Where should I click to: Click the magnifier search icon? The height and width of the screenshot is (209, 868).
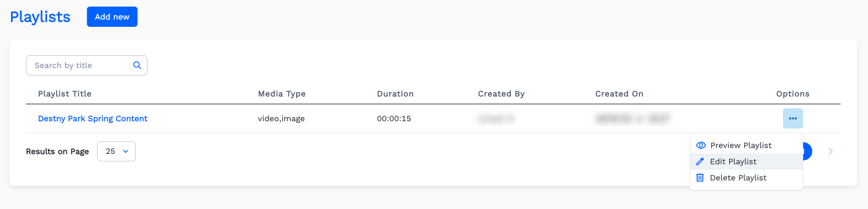click(x=137, y=65)
